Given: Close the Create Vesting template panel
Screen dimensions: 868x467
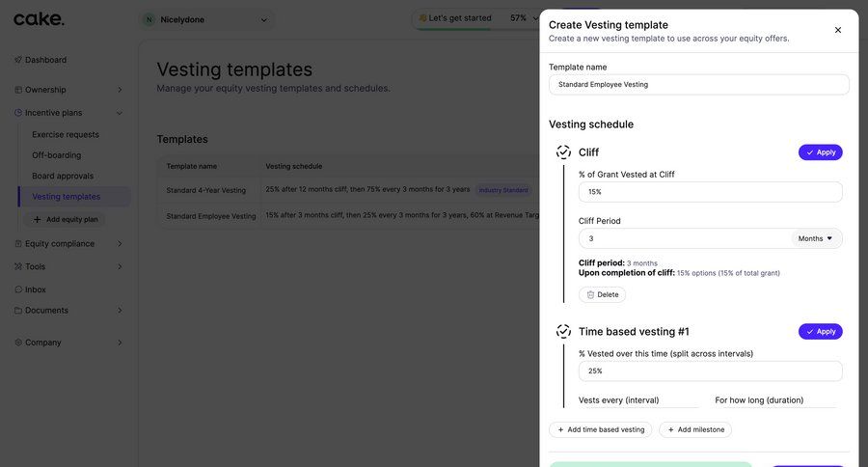Looking at the screenshot, I should pos(837,30).
